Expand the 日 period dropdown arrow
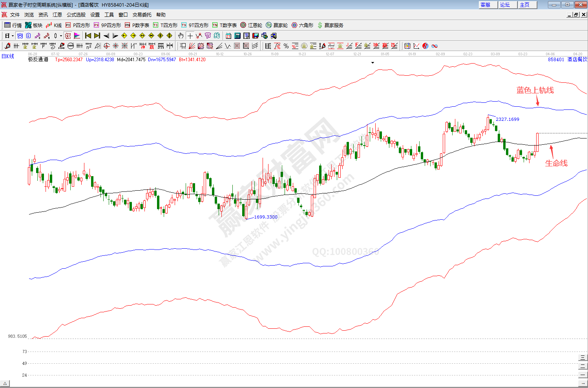 pos(13,36)
